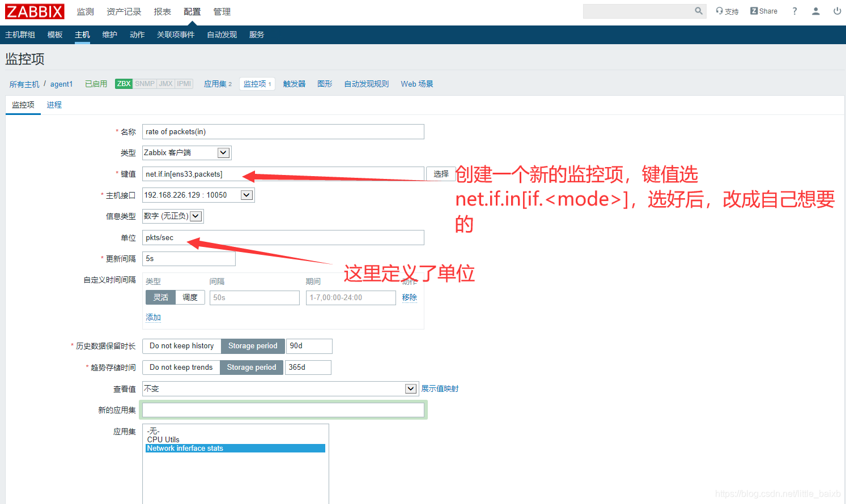Go to 自动发现 submenu
846x504 pixels.
(x=222, y=35)
